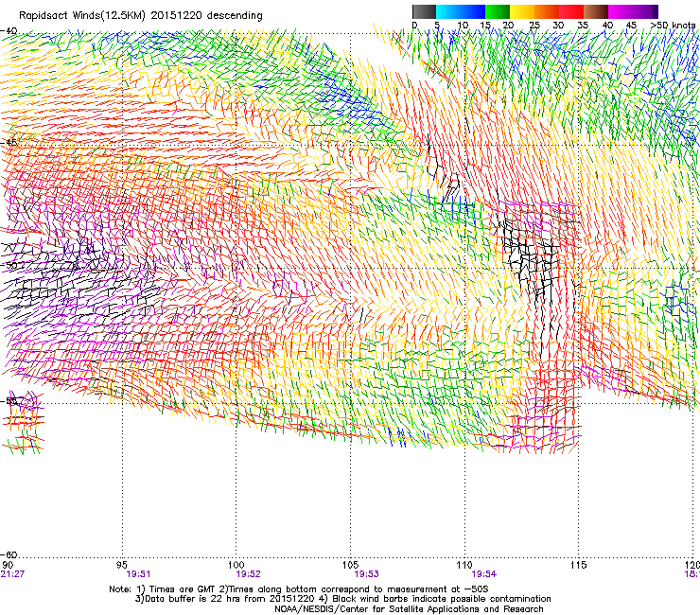Screen dimensions: 700x615
Task: Click the '19:54' time label
Action: pyautogui.click(x=484, y=574)
